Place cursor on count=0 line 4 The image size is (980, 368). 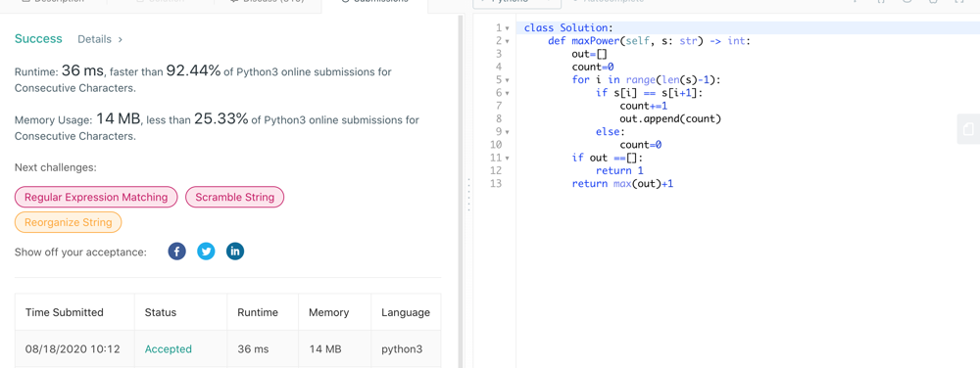point(593,67)
